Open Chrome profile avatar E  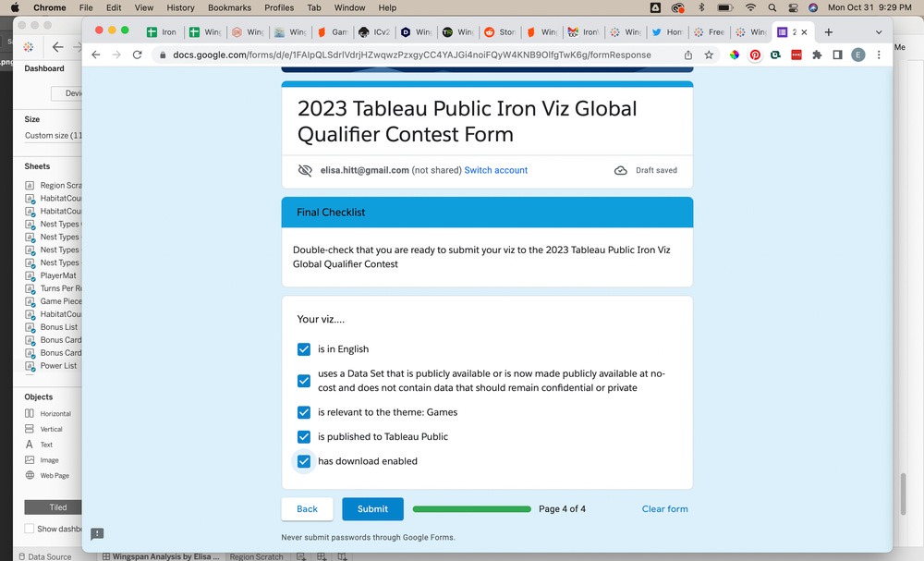tap(858, 55)
